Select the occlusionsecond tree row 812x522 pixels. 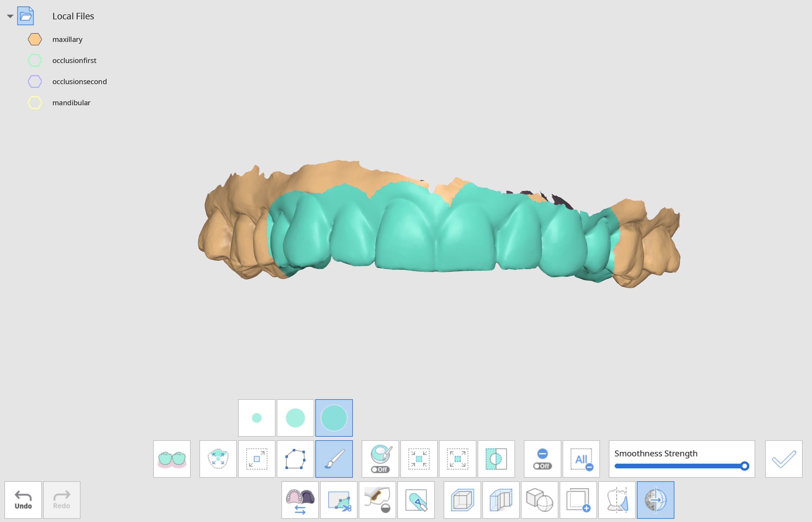79,81
